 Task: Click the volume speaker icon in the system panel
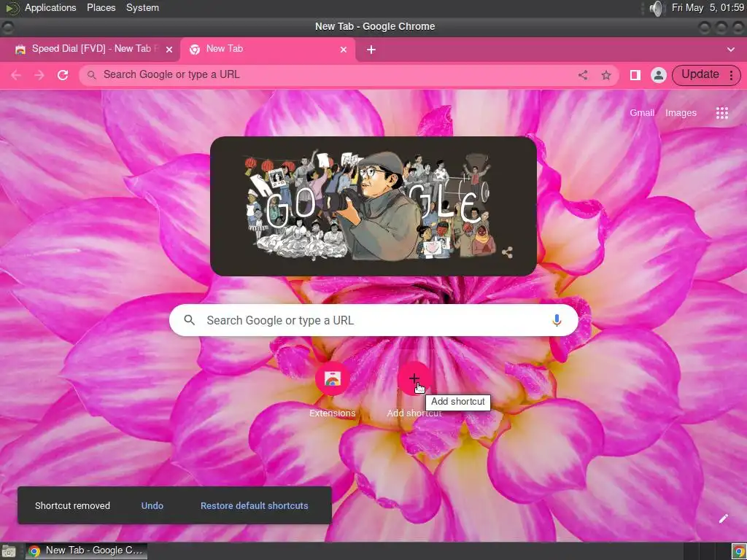pyautogui.click(x=657, y=8)
